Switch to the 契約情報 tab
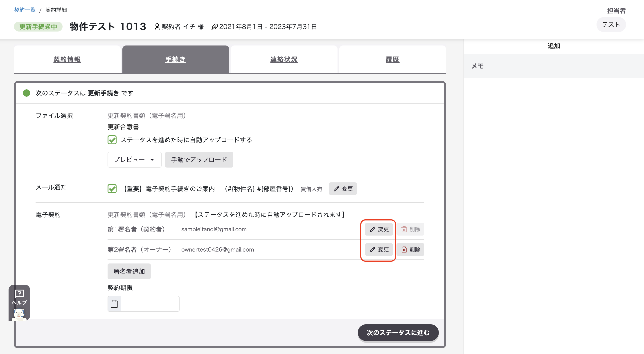Viewport: 644px width, 354px height. click(67, 59)
